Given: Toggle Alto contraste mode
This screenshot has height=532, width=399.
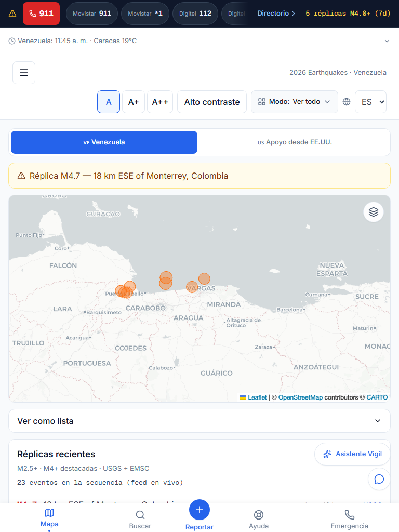Looking at the screenshot, I should pos(212,102).
